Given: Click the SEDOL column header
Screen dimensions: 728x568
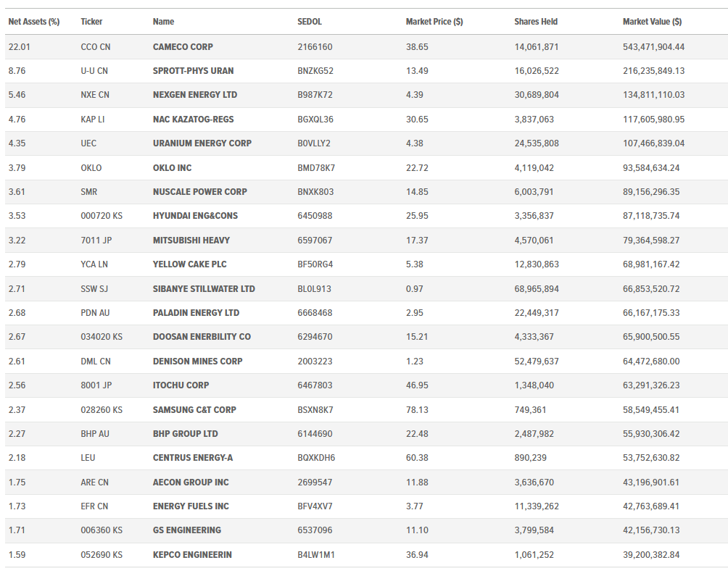Looking at the screenshot, I should [309, 21].
